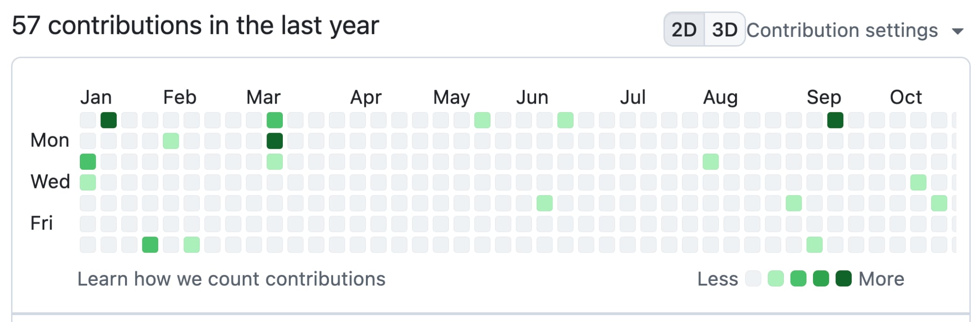Click the caret beside Contribution settings
This screenshot has width=980, height=322.
coord(958,32)
